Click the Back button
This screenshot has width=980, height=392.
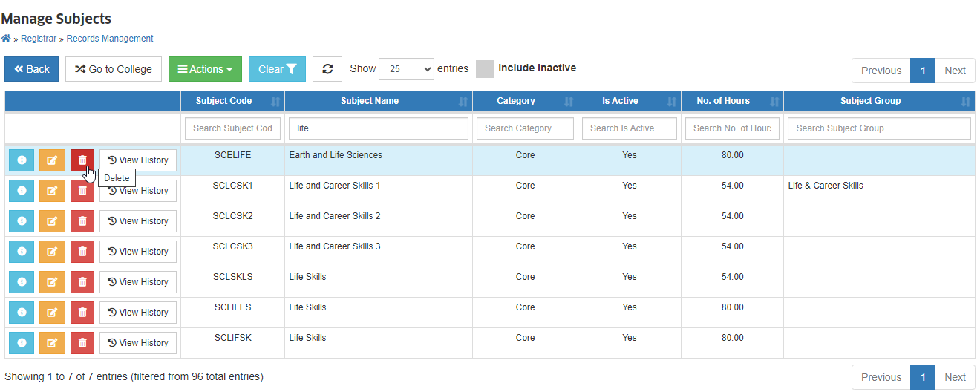point(32,69)
